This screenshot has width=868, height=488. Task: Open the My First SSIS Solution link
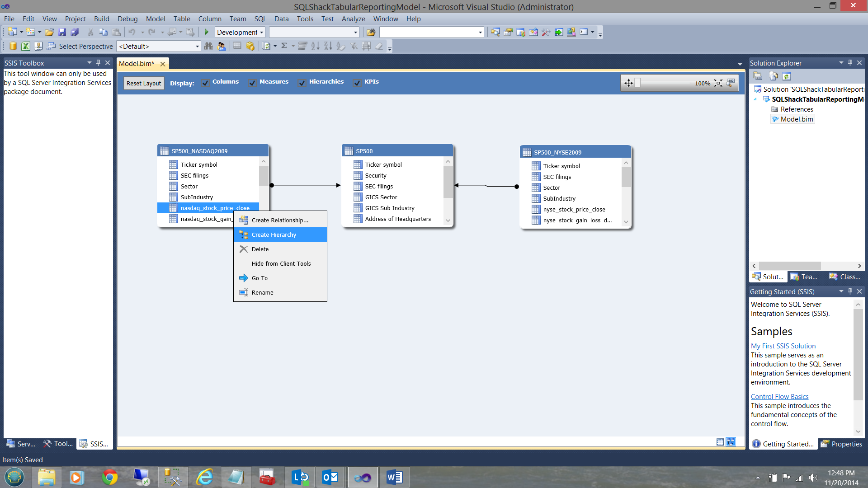pyautogui.click(x=783, y=346)
